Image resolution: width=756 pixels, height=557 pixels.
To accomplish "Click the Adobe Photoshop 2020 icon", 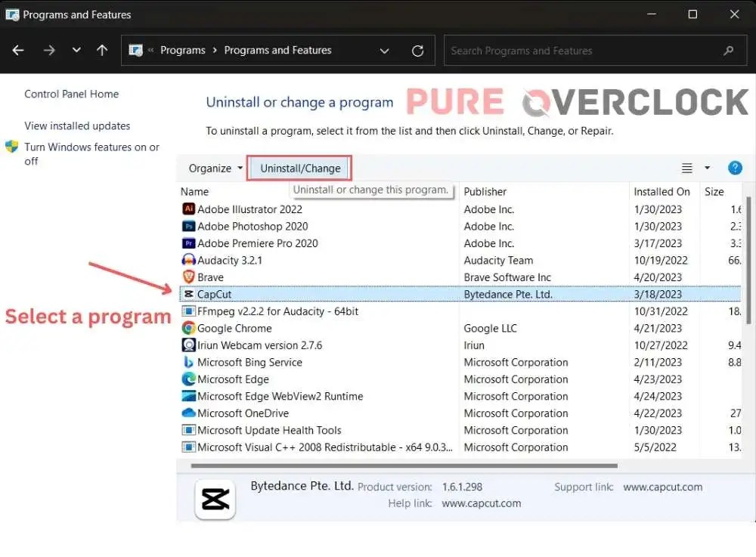I will click(x=188, y=226).
